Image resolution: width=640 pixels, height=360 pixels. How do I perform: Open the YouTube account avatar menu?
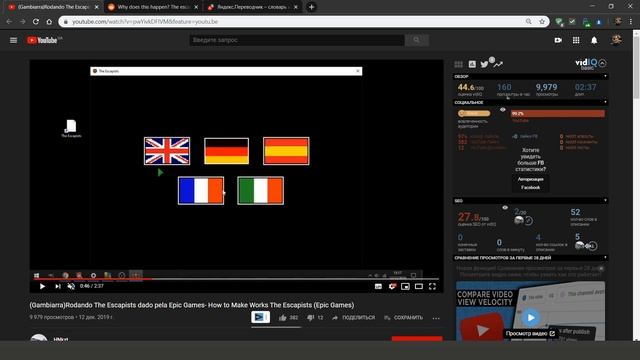pyautogui.click(x=616, y=40)
